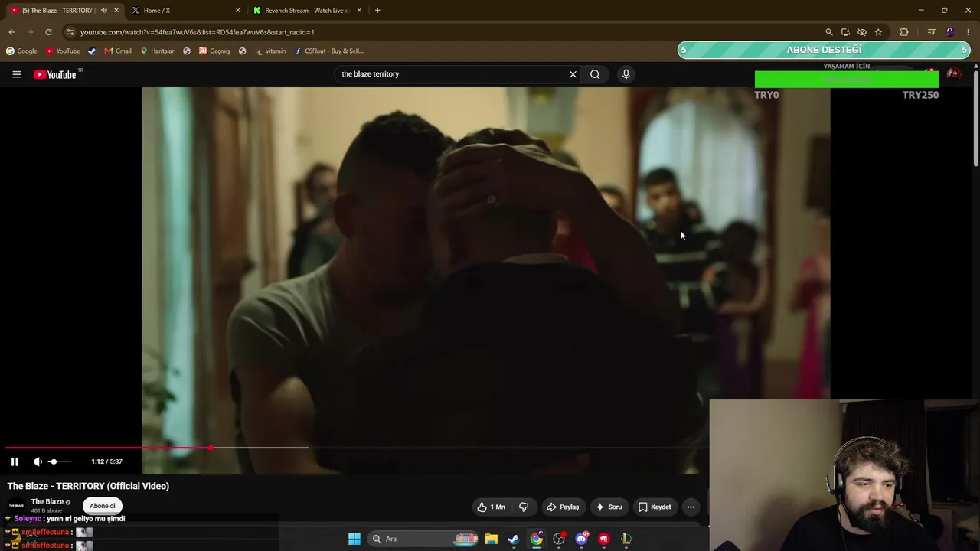Save the video with Kaydet button
Screen dimensions: 980x551
click(x=655, y=507)
